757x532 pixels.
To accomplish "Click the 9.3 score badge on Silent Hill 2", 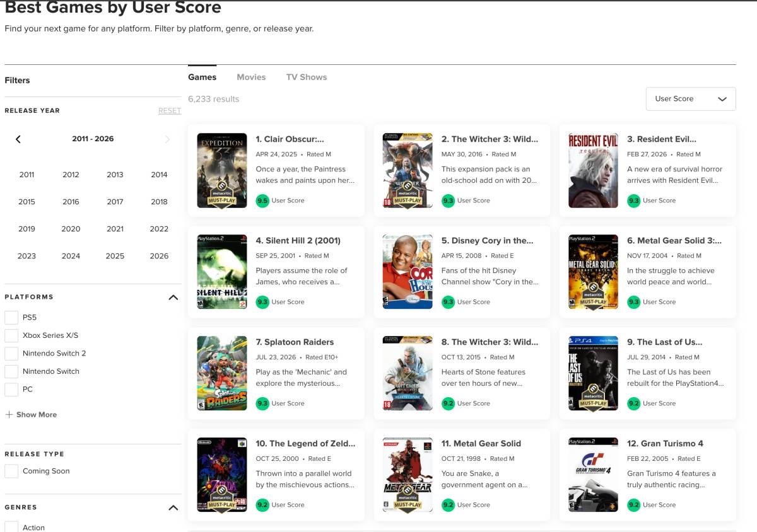I will [x=262, y=302].
